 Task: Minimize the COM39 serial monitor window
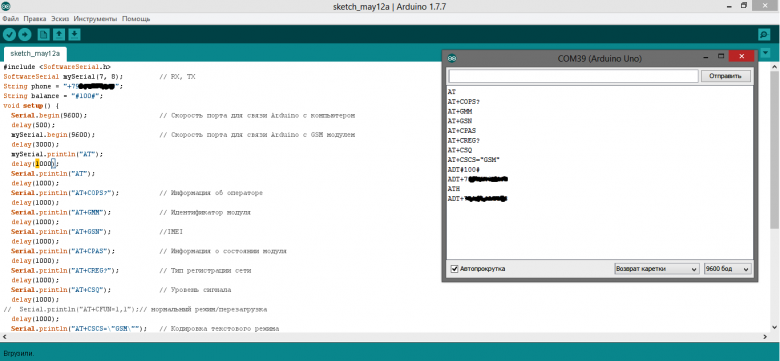pos(705,58)
